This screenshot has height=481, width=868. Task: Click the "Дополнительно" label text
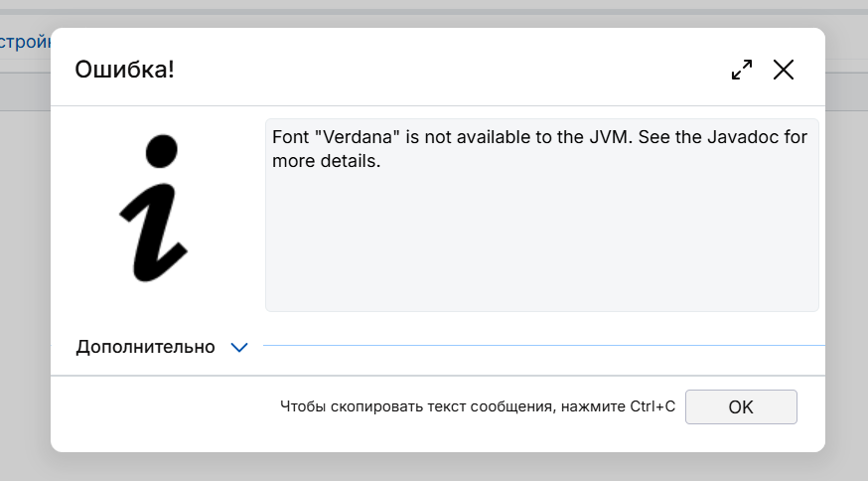145,347
